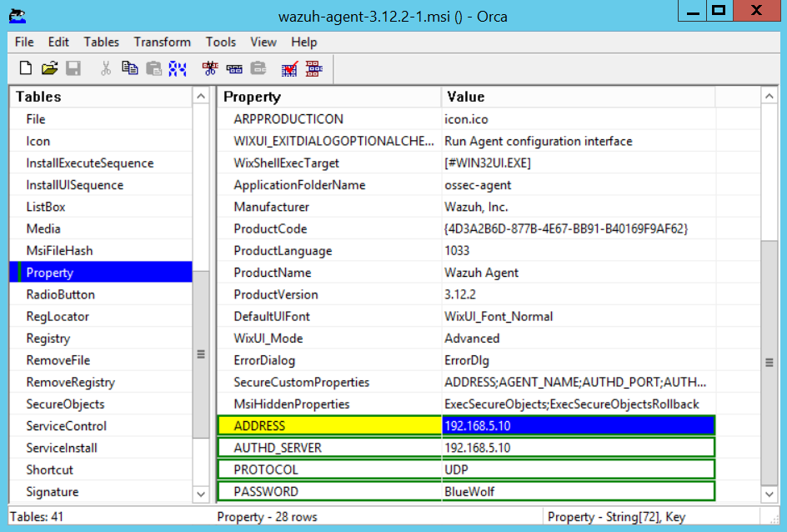This screenshot has width=787, height=532.
Task: Click the Tables list scrollbar down arrow
Action: pos(201,494)
